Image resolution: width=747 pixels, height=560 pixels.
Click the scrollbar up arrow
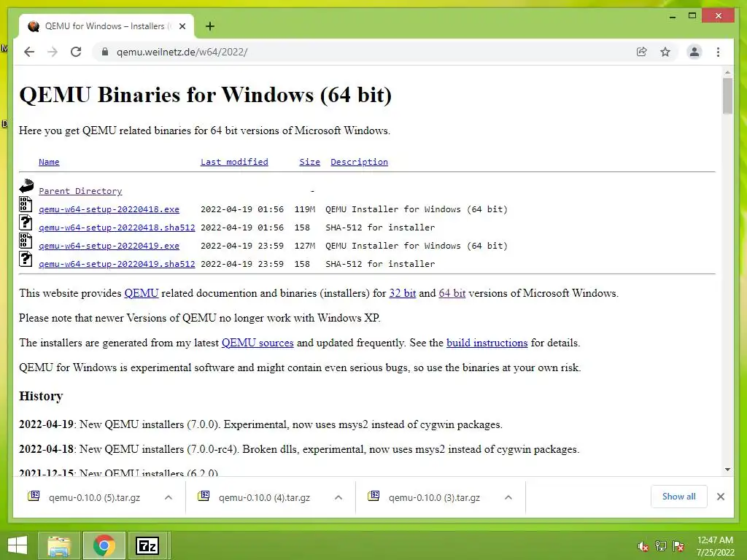coord(727,72)
